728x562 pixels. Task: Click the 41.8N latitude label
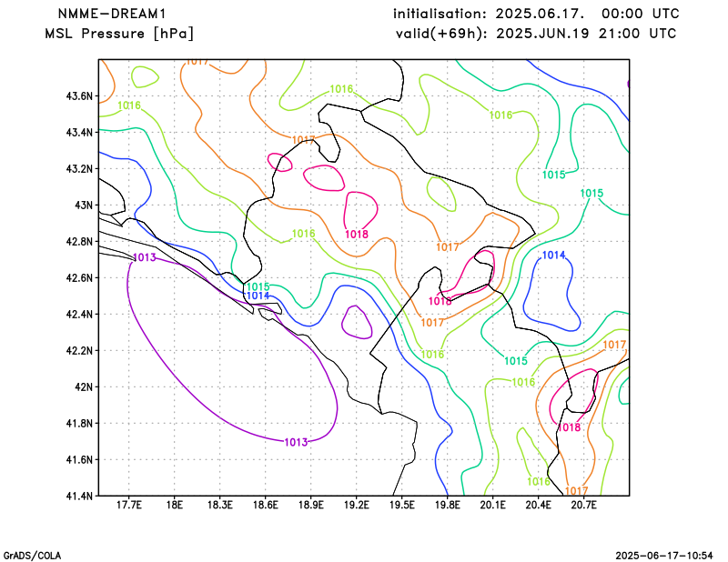[x=79, y=423]
